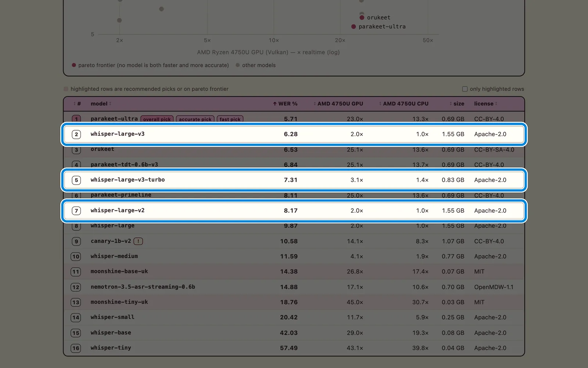The width and height of the screenshot is (588, 368).
Task: Sort the table by the # column
Action: click(x=77, y=104)
